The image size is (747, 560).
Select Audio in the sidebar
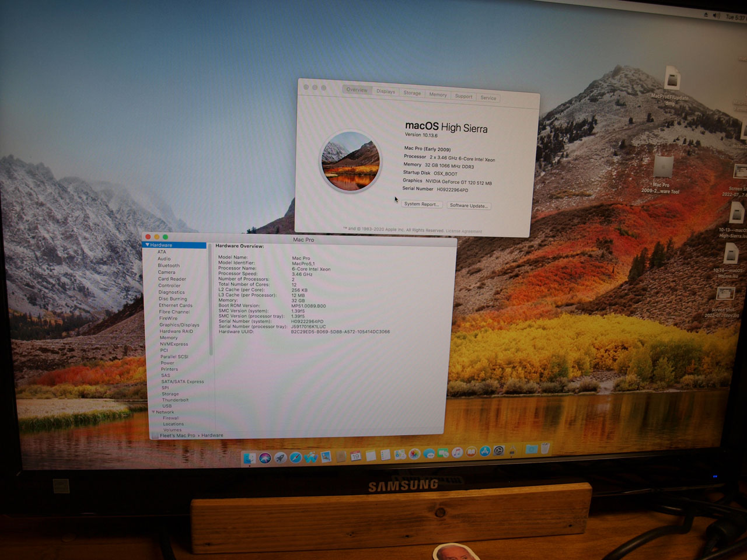click(164, 258)
